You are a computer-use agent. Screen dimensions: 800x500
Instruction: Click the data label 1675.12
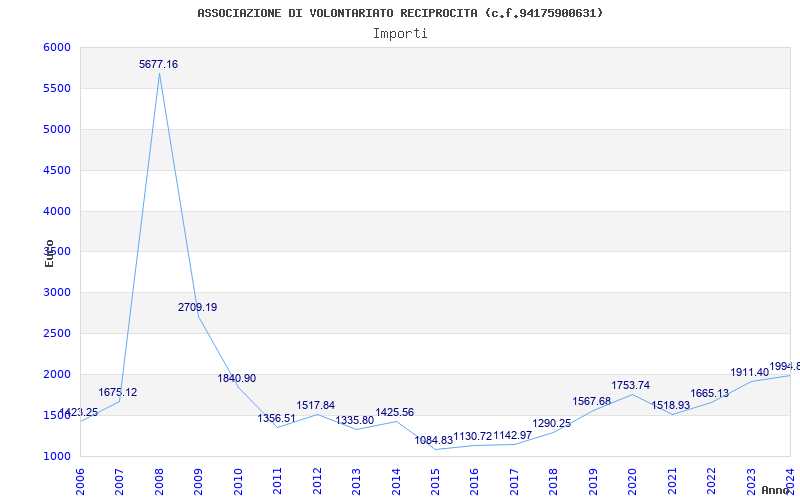[x=118, y=392]
